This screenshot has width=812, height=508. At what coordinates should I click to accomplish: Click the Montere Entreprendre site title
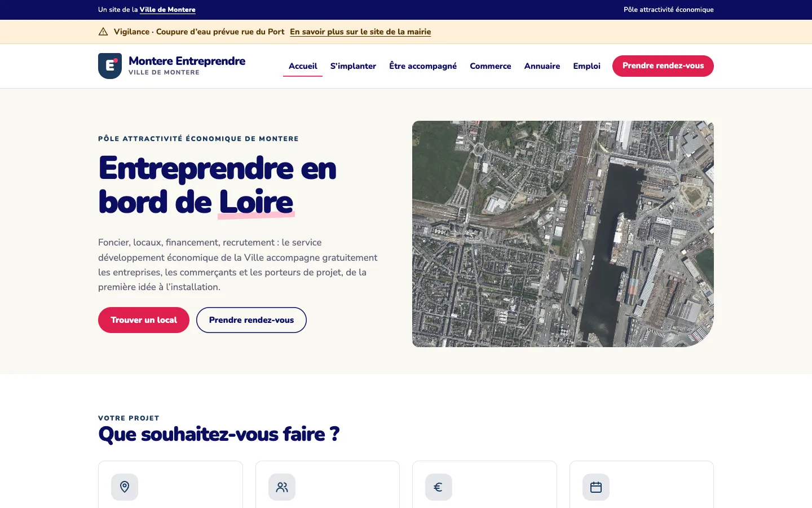click(187, 61)
